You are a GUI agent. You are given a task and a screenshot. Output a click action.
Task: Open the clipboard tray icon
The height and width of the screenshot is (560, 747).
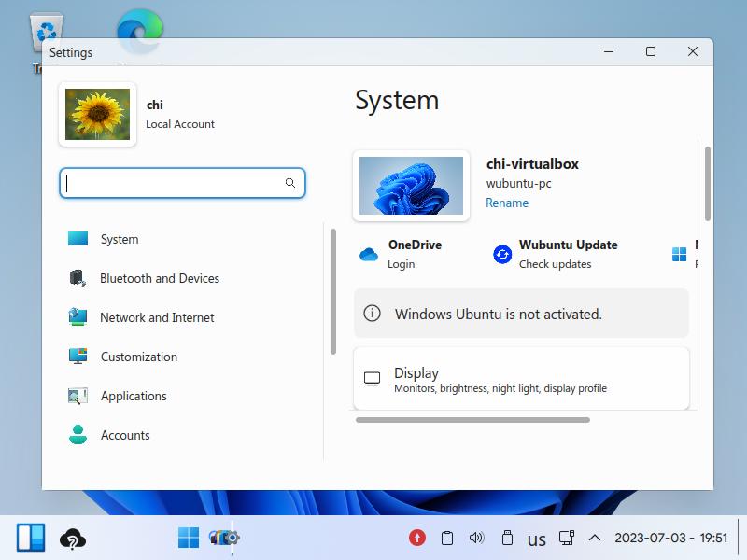click(447, 539)
